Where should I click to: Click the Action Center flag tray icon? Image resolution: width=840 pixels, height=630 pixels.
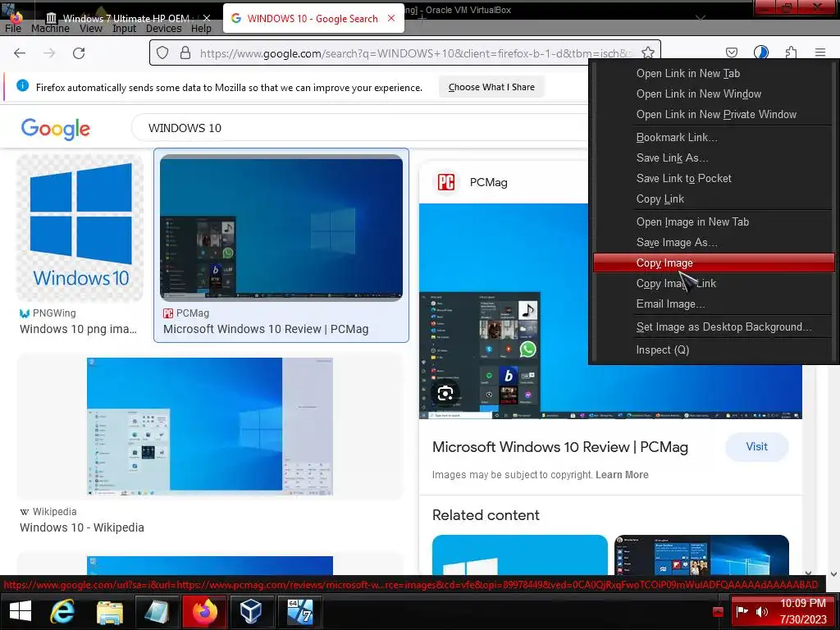coord(742,611)
